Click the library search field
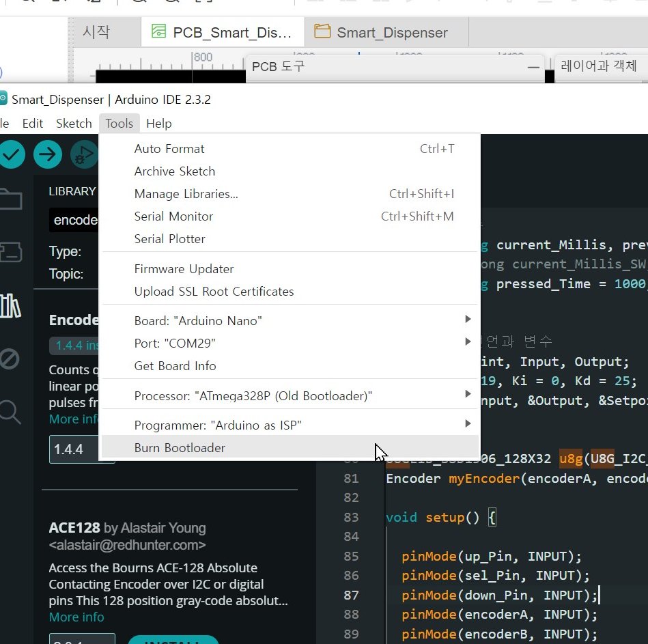The height and width of the screenshot is (644, 648). [x=74, y=220]
